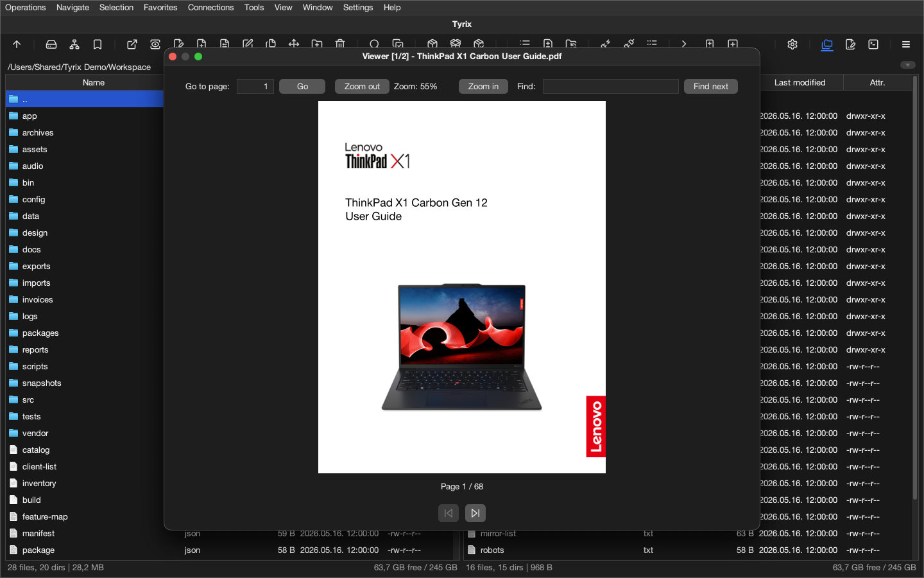Open the Settings menu

pos(358,8)
